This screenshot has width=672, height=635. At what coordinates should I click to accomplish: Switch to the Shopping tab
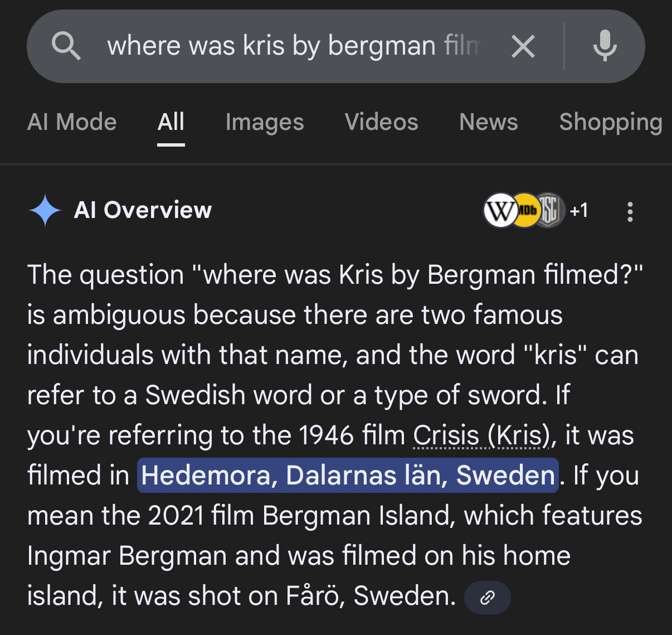coord(611,122)
